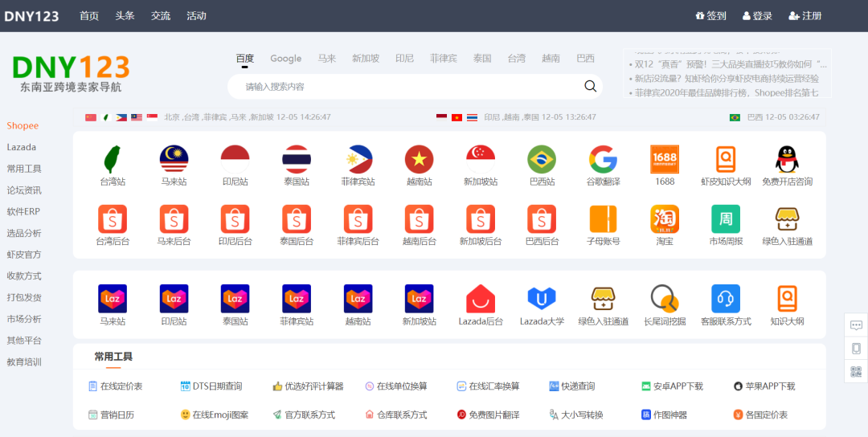Open 在线定价表 tool link
Viewport: 868px width, 437px height.
point(116,386)
